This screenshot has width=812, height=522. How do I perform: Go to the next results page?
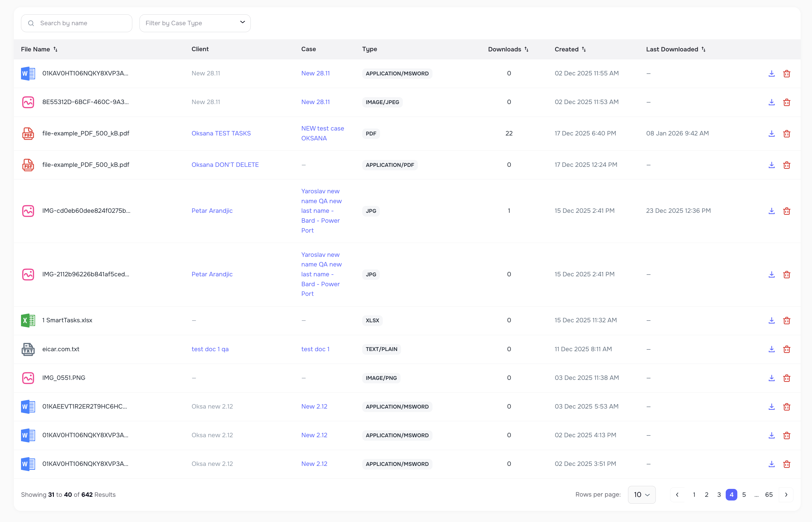(787, 495)
